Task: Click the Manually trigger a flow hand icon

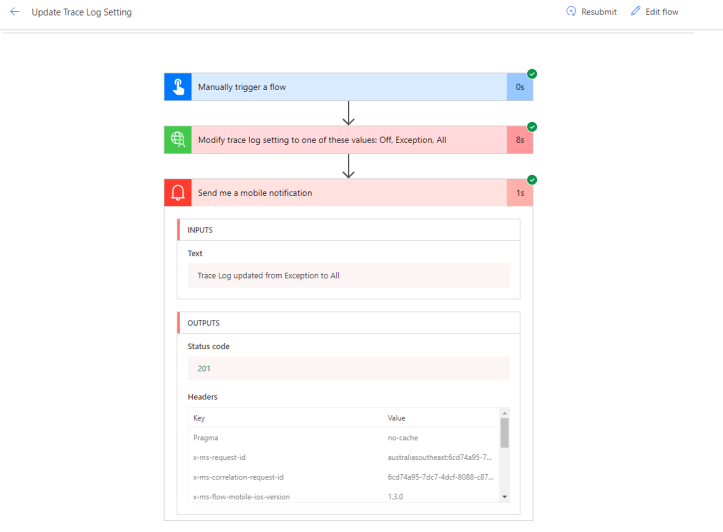Action: (178, 87)
